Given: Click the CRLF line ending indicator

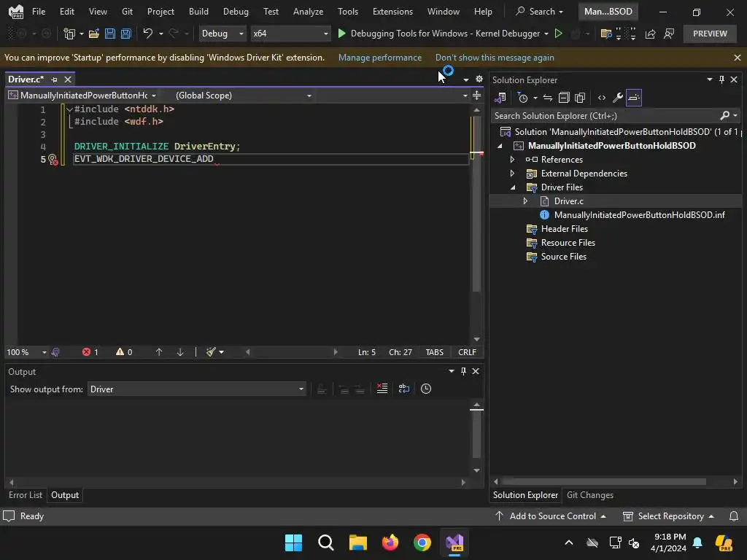Looking at the screenshot, I should [x=467, y=352].
